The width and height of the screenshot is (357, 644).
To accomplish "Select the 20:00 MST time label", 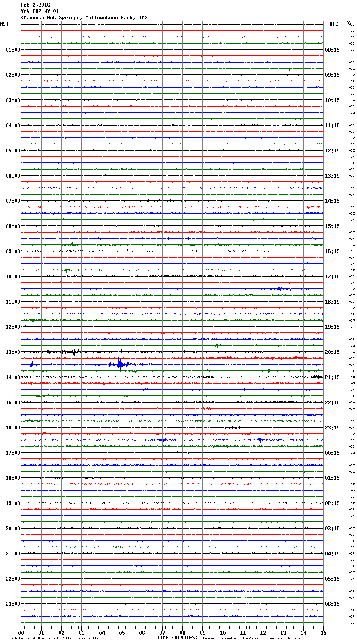I will (13, 529).
